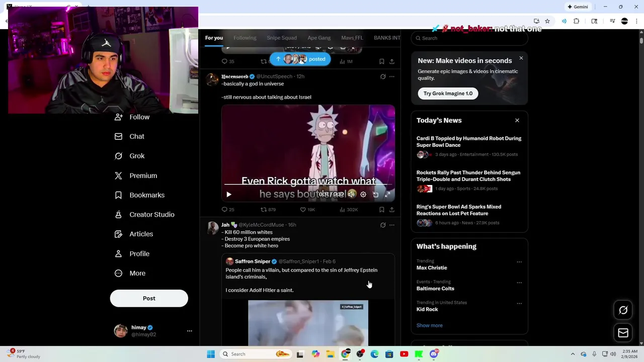Repost the UncutSpeech post with 879 reposts
This screenshot has width=644, height=362.
[268, 210]
